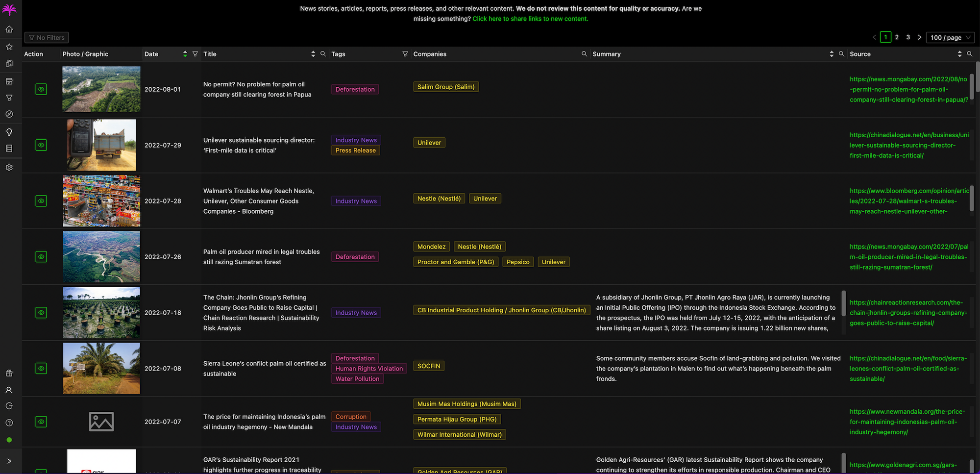
Task: Go to Home from the sidebar
Action: (9, 29)
